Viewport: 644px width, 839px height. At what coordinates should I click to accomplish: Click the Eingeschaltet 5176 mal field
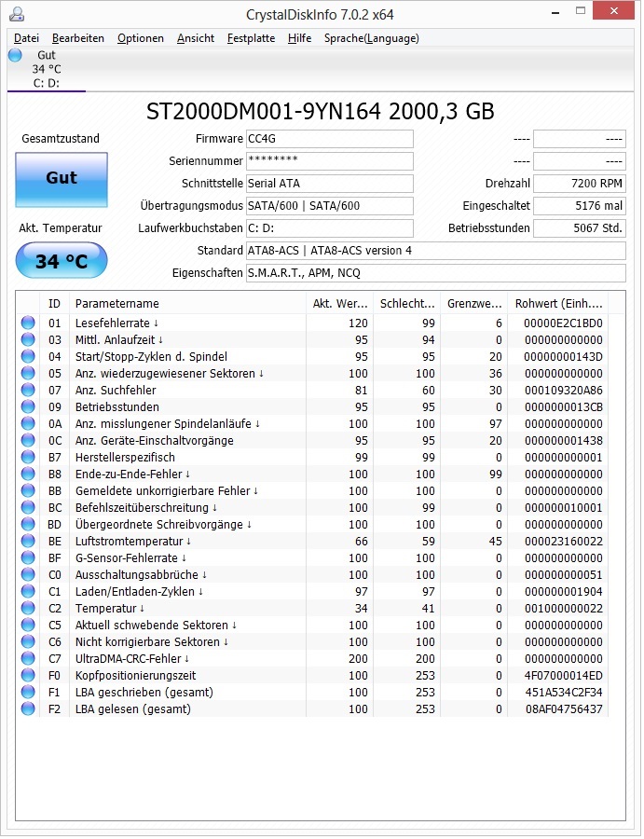click(580, 206)
